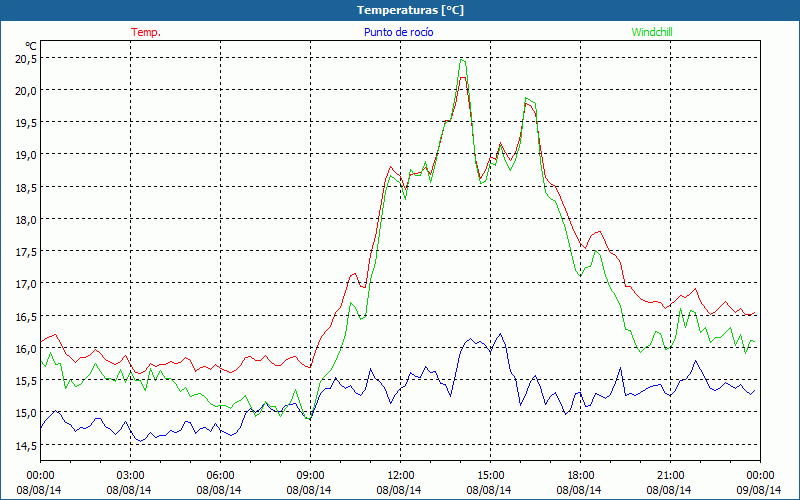This screenshot has width=800, height=500.
Task: Click the green Windchill peak near 14:00
Action: pos(462,60)
